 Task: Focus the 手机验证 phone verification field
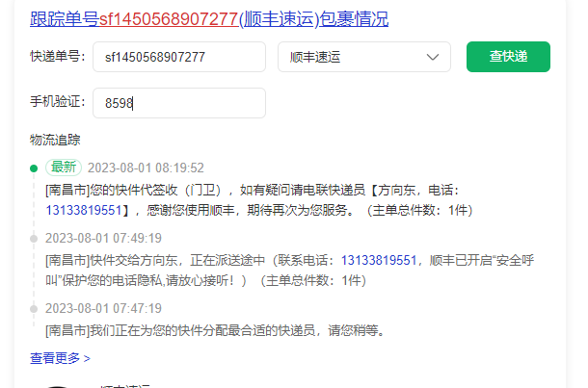(179, 103)
